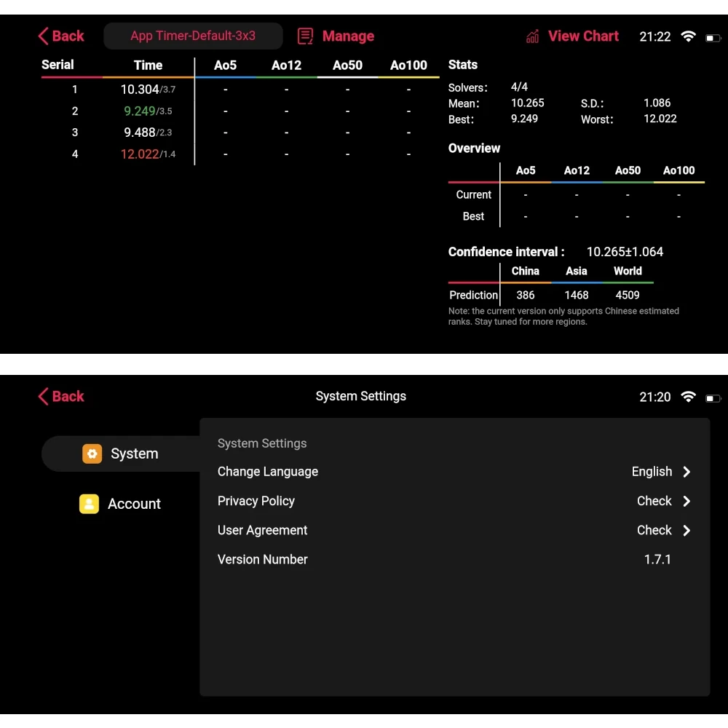Click the Version Number row
The height and width of the screenshot is (728, 728).
click(454, 559)
